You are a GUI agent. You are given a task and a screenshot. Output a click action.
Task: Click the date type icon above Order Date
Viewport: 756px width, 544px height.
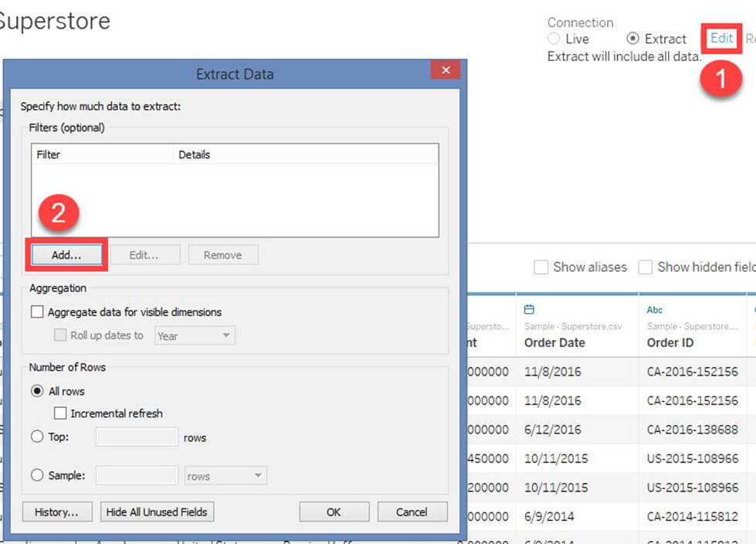click(x=529, y=309)
